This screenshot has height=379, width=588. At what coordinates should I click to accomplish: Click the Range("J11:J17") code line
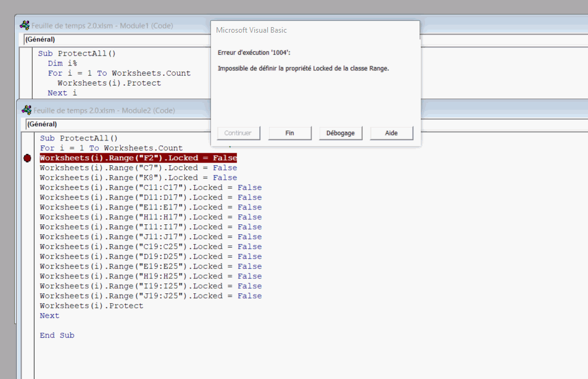pos(151,237)
